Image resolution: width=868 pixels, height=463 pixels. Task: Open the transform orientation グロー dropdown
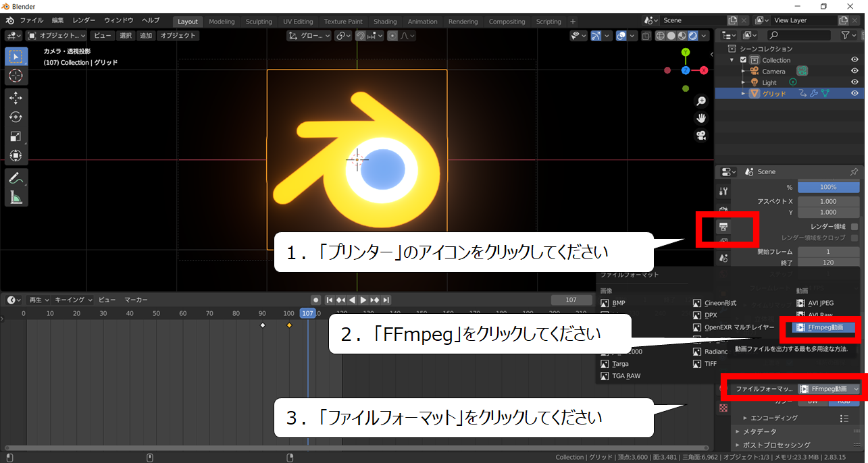[309, 36]
